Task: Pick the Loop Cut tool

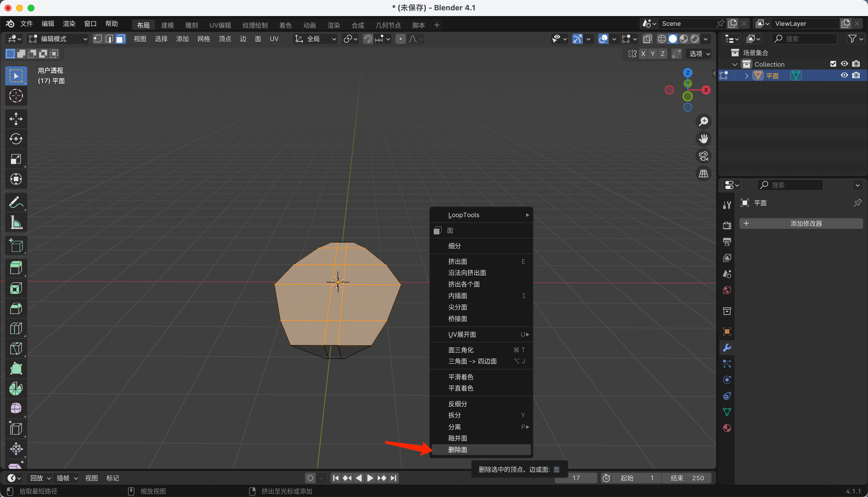Action: pyautogui.click(x=16, y=328)
